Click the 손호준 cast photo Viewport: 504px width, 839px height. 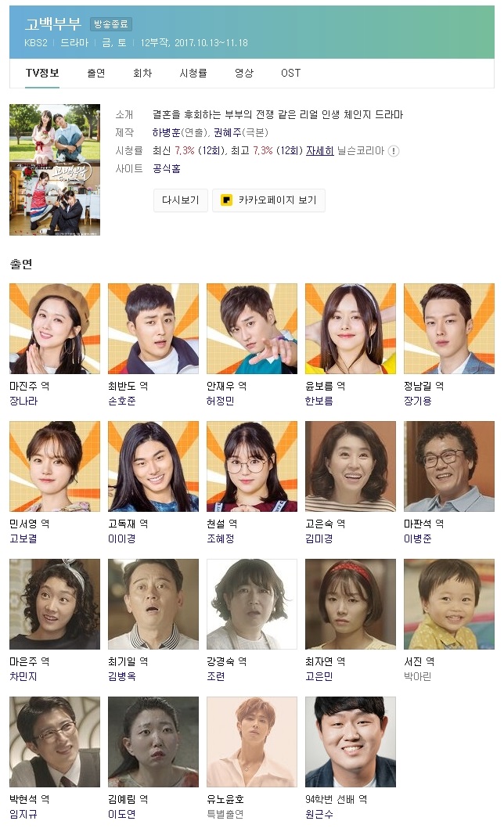(153, 329)
